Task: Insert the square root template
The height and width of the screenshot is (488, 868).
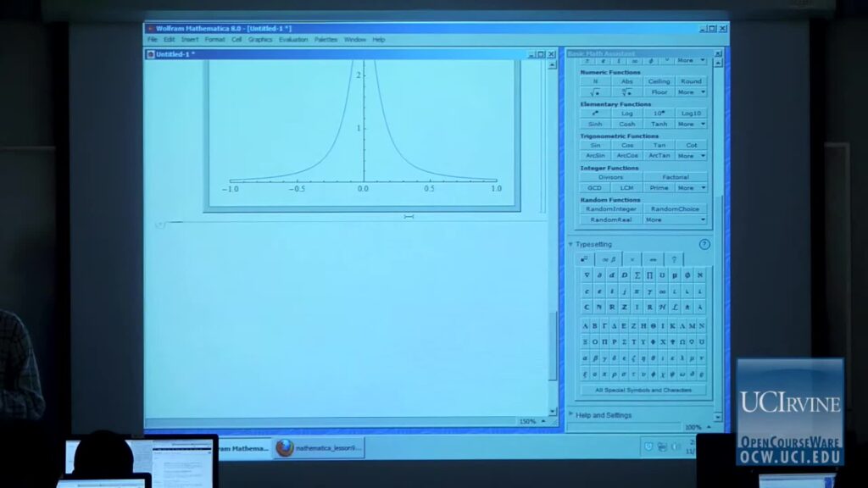Action: coord(595,92)
